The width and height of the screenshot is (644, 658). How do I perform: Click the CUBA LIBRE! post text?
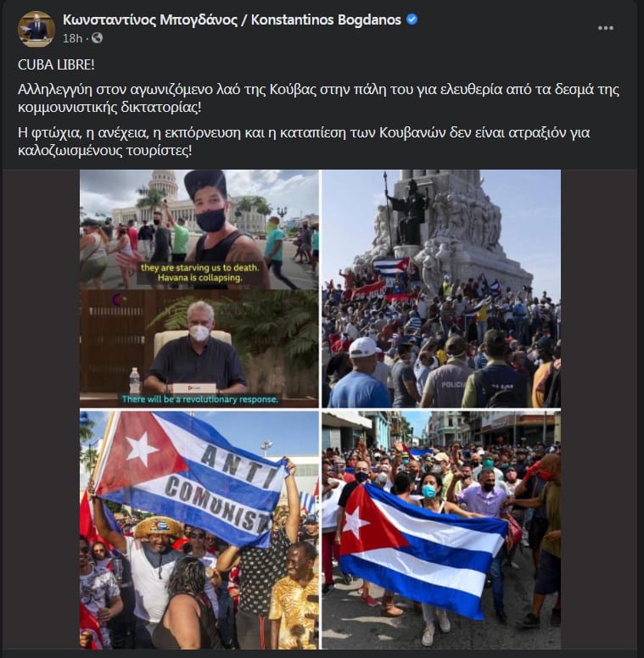tap(56, 64)
